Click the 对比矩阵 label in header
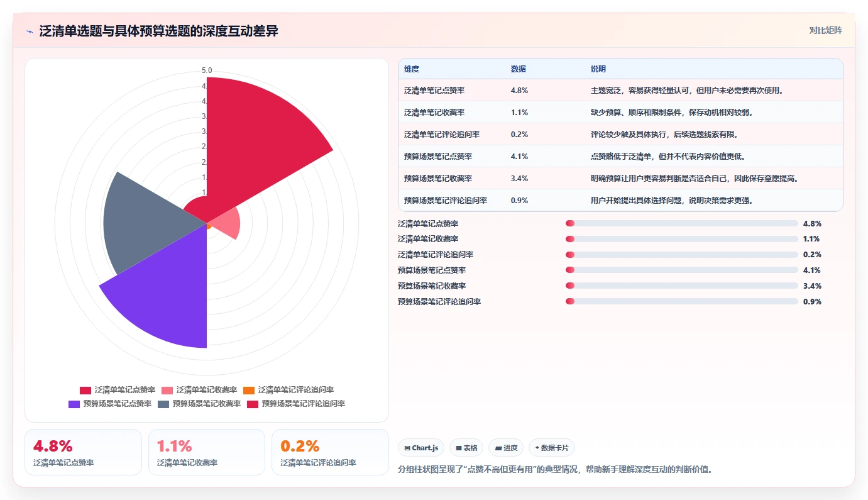 pyautogui.click(x=825, y=30)
